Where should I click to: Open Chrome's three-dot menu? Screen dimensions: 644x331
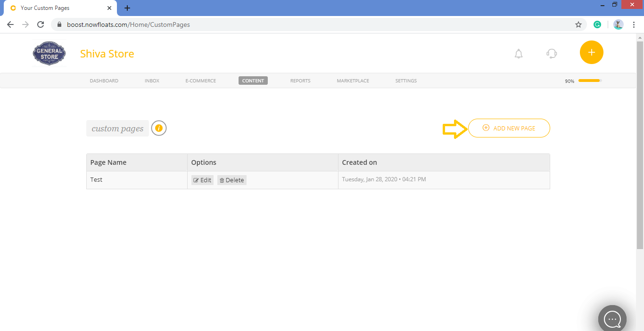[x=634, y=24]
